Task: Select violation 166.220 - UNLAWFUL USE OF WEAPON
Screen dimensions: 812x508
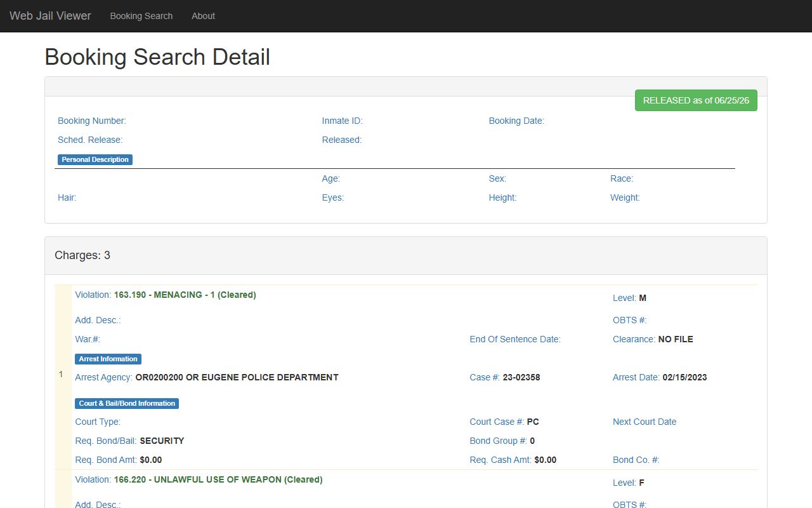Action: click(218, 479)
